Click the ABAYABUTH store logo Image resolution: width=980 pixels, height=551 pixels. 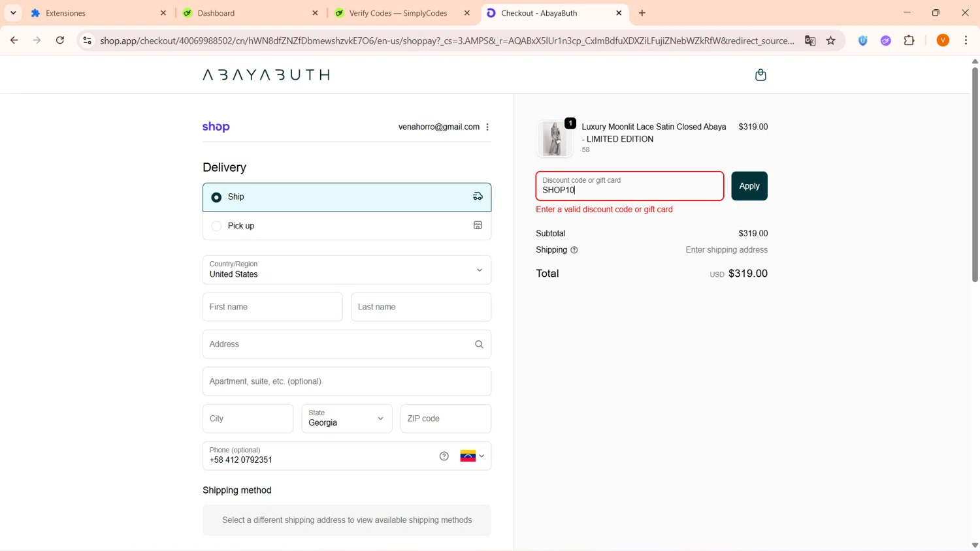tap(266, 75)
